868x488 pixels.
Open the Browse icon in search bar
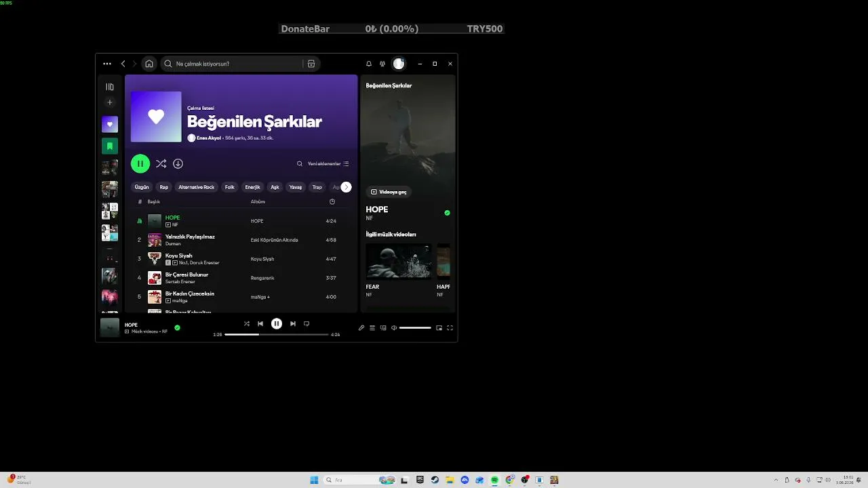click(x=311, y=64)
